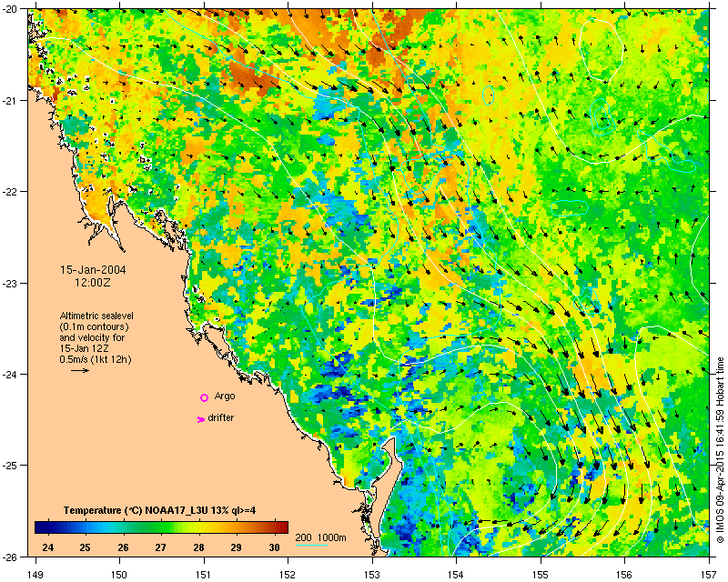Select the time label 12:00Z

click(93, 282)
